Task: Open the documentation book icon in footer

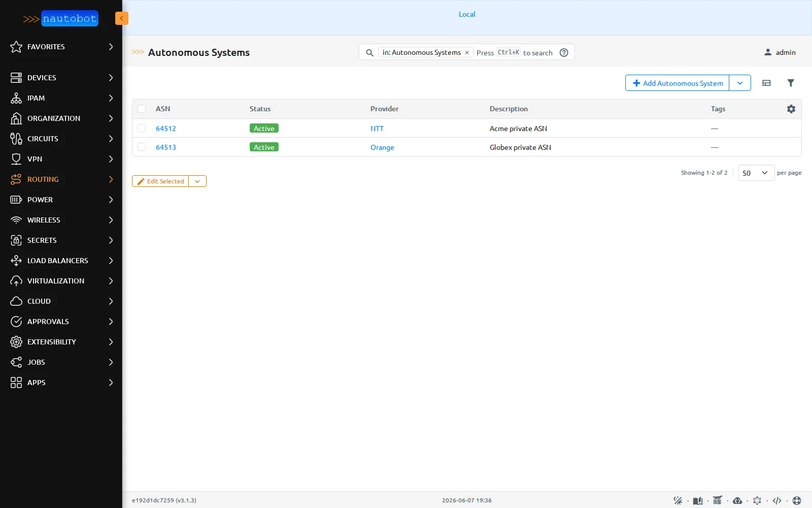Action: [x=698, y=500]
